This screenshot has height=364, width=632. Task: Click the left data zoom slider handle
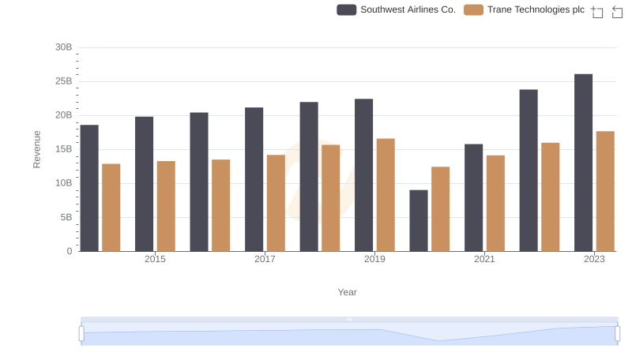[x=81, y=333]
